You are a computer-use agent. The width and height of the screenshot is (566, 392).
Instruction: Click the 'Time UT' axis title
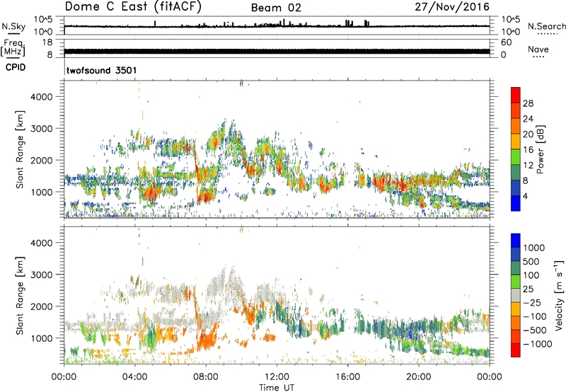(277, 388)
